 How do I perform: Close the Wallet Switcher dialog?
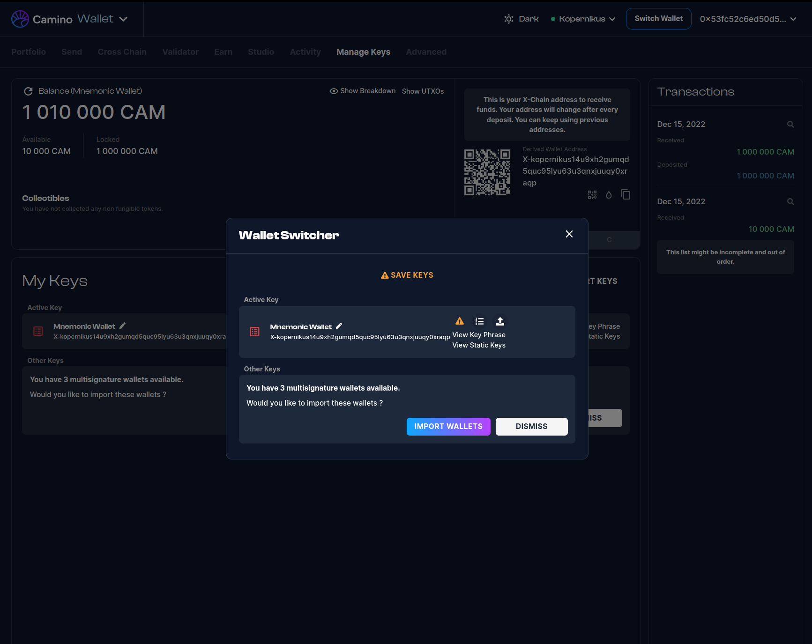click(x=569, y=234)
